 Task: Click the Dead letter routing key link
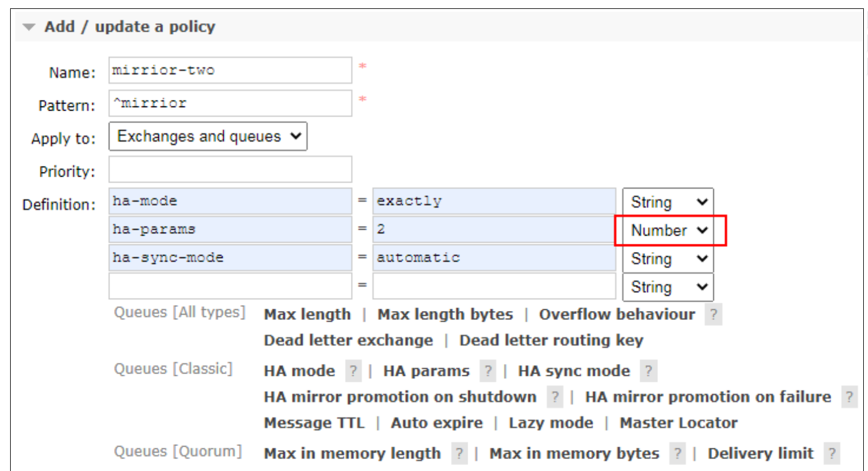point(551,341)
